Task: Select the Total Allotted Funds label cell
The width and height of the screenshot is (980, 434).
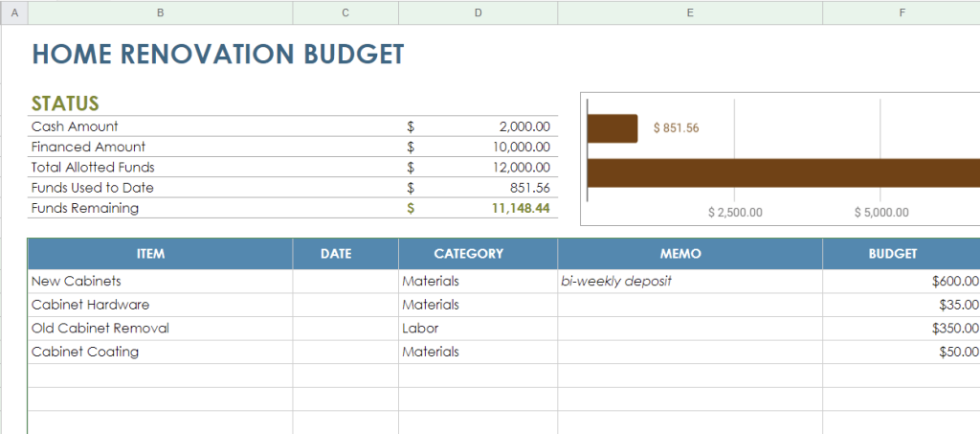Action: coord(93,168)
